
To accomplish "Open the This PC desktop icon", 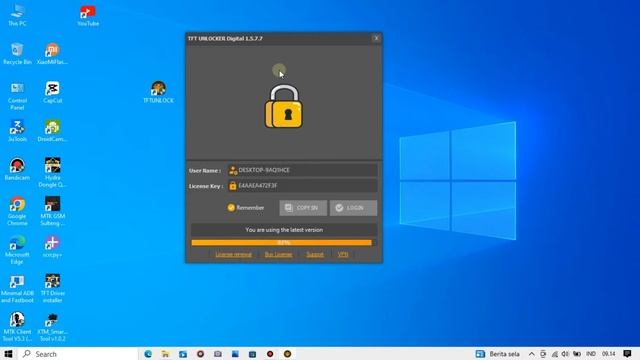I will 17,16.
